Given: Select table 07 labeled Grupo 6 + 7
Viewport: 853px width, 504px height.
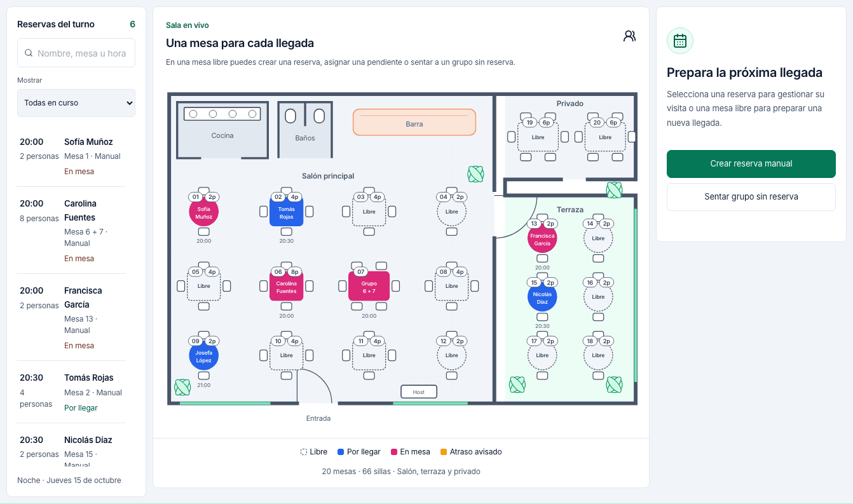Looking at the screenshot, I should pos(369,286).
